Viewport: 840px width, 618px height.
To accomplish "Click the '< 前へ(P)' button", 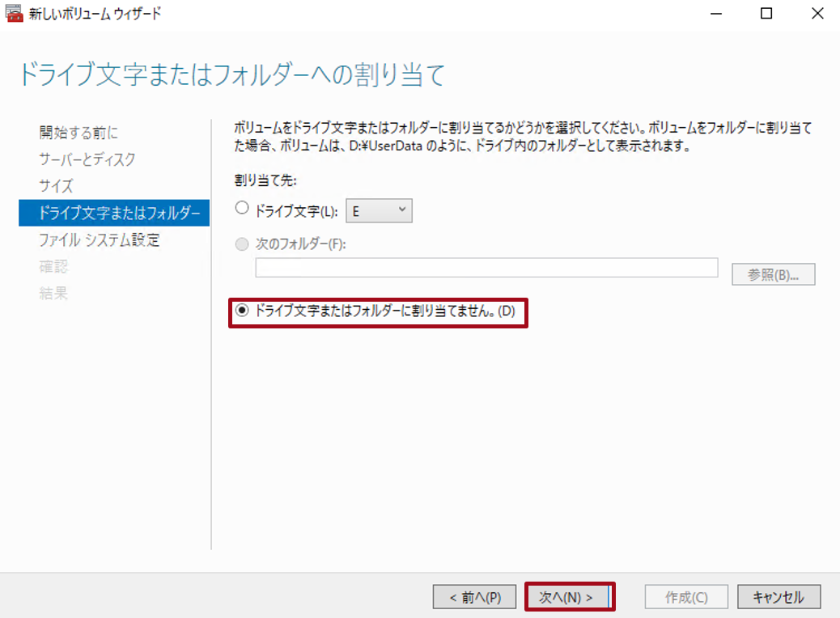I will 474,596.
